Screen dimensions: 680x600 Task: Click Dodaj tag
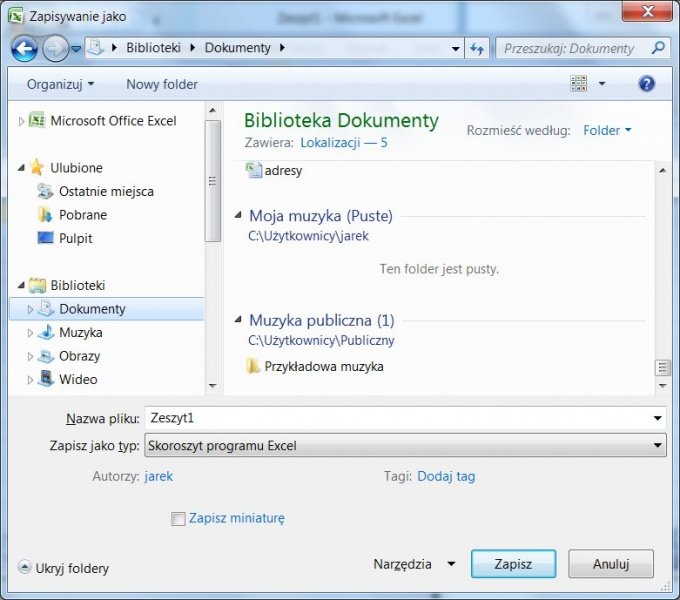(x=446, y=476)
